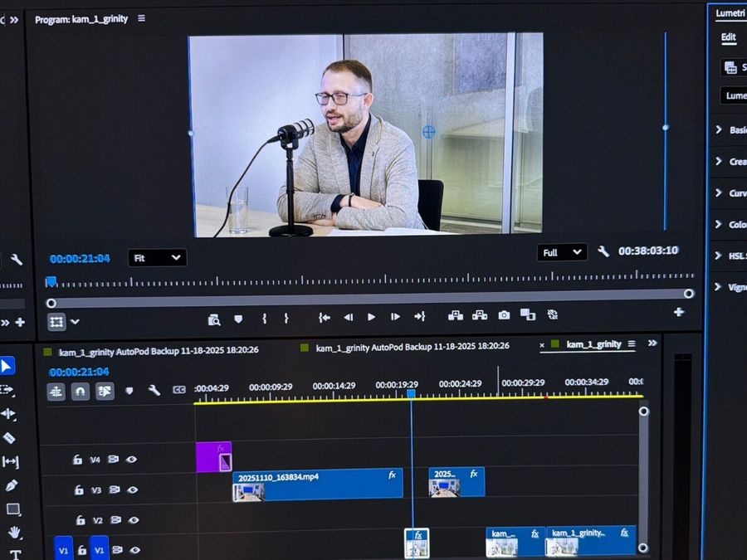Open Edit tab in Lumetri
Viewport: 747px width, 560px height.
click(x=728, y=37)
